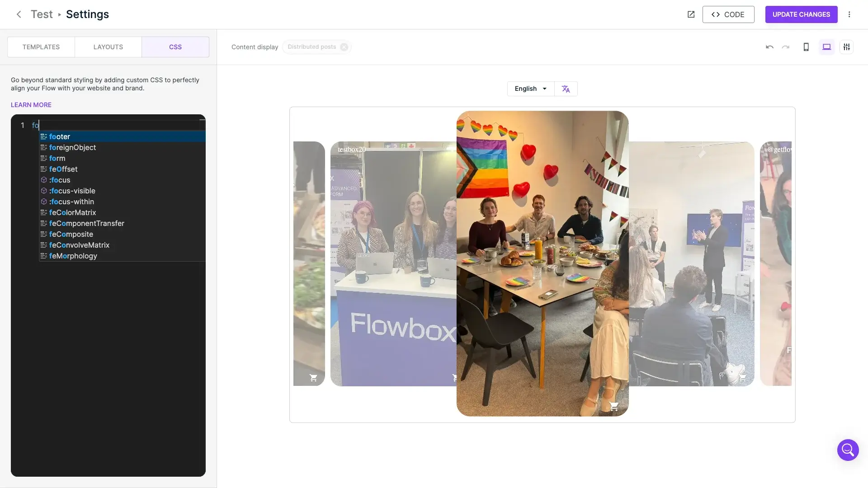Click UPDATE CHANGES button
This screenshot has height=488, width=868.
pyautogui.click(x=801, y=14)
